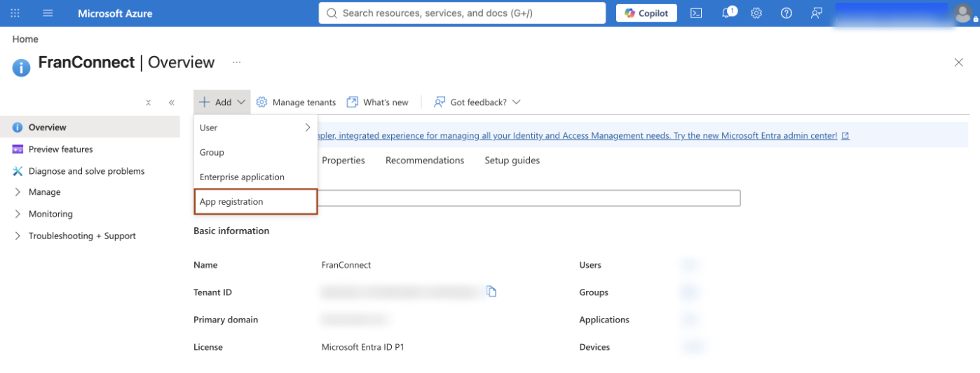
Task: Click the Tenant ID label
Action: pos(212,292)
